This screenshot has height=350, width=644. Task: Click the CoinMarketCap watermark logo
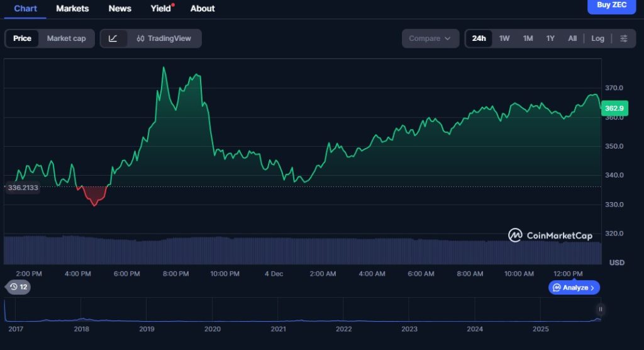[550, 235]
